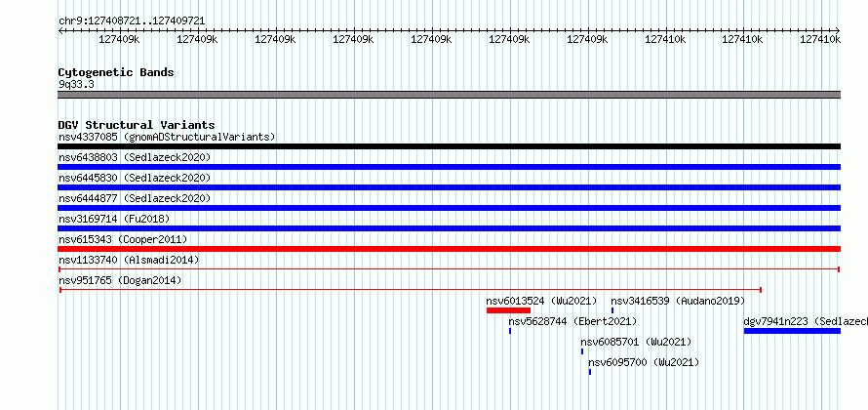Click the small blue mark under nsv3416539
This screenshot has width=868, height=410.
pyautogui.click(x=612, y=310)
